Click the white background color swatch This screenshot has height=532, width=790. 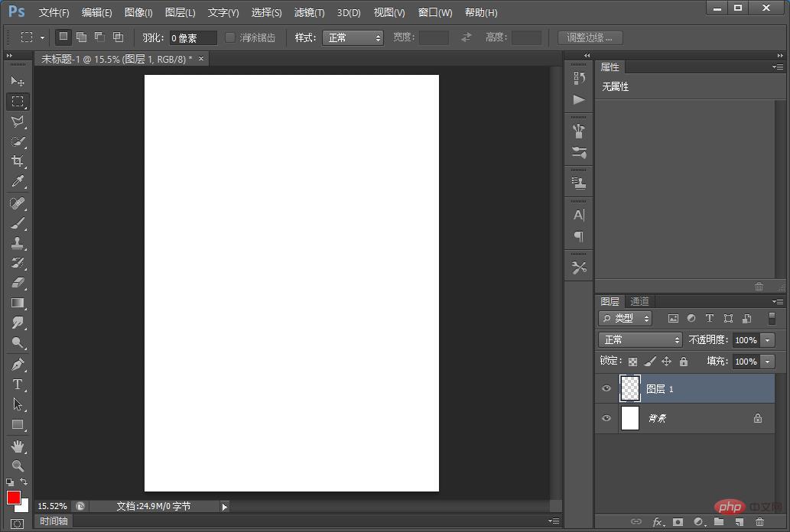pyautogui.click(x=24, y=508)
